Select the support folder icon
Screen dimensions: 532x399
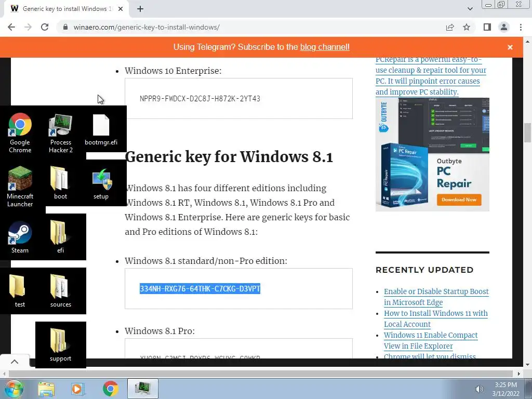[60, 345]
